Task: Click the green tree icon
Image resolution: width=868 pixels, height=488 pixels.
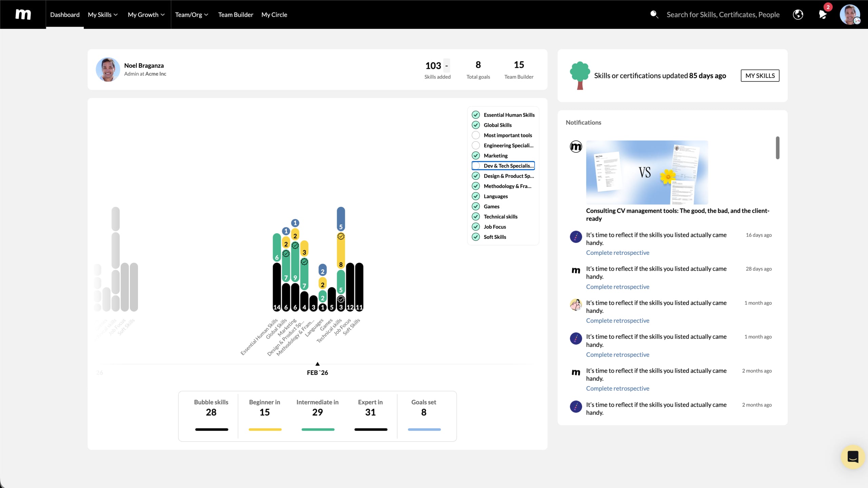Action: point(580,76)
